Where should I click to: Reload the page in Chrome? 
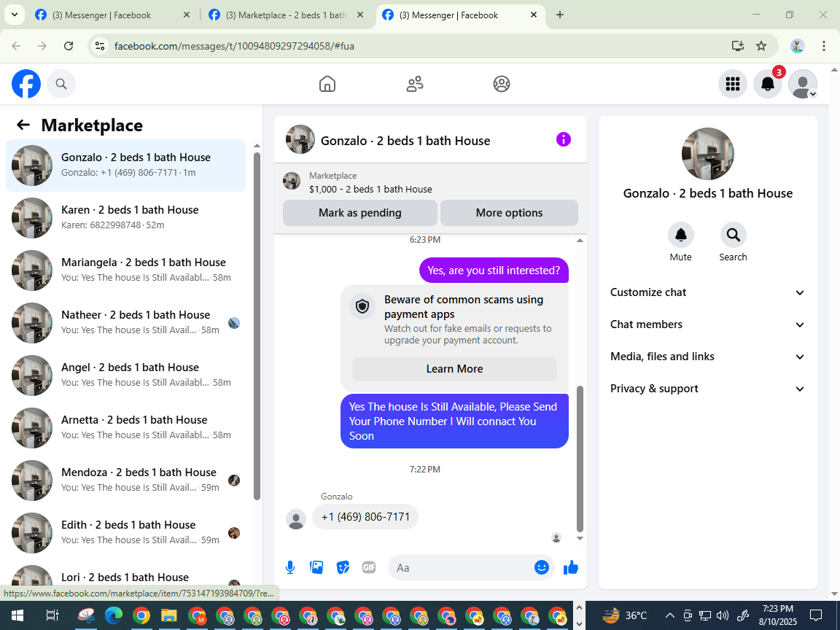(69, 46)
